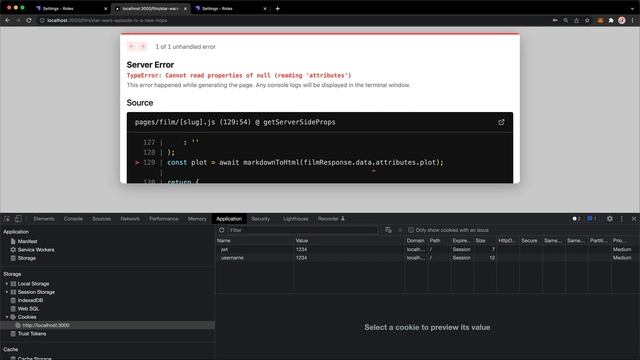Screen dimensions: 640x360
Task: Click the Size value 12 for username cookie
Action: pyautogui.click(x=492, y=258)
